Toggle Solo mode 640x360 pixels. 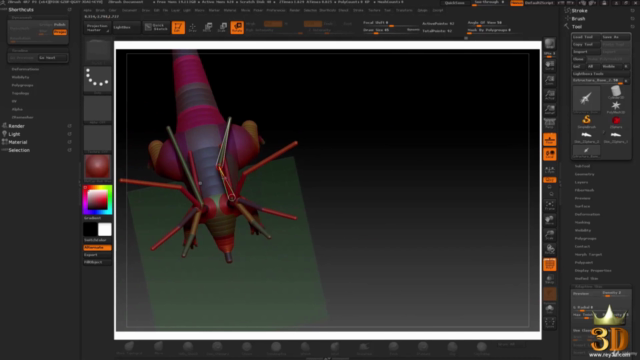coord(550,308)
